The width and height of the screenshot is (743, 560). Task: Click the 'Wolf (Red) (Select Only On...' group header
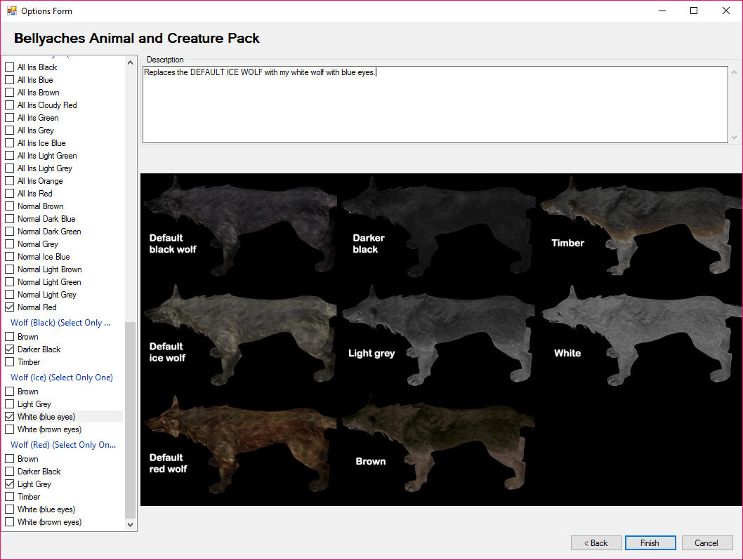pyautogui.click(x=63, y=444)
